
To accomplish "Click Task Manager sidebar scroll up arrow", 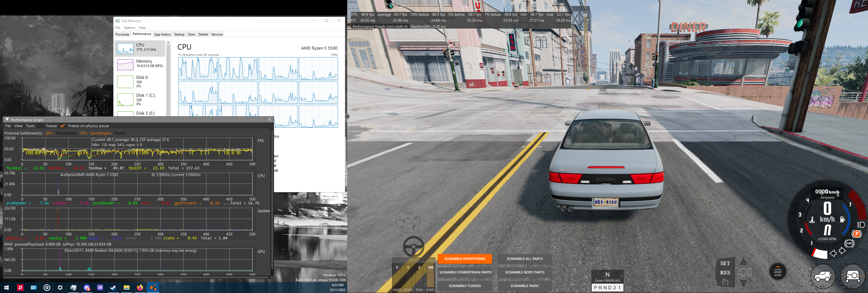I will pyautogui.click(x=168, y=43).
